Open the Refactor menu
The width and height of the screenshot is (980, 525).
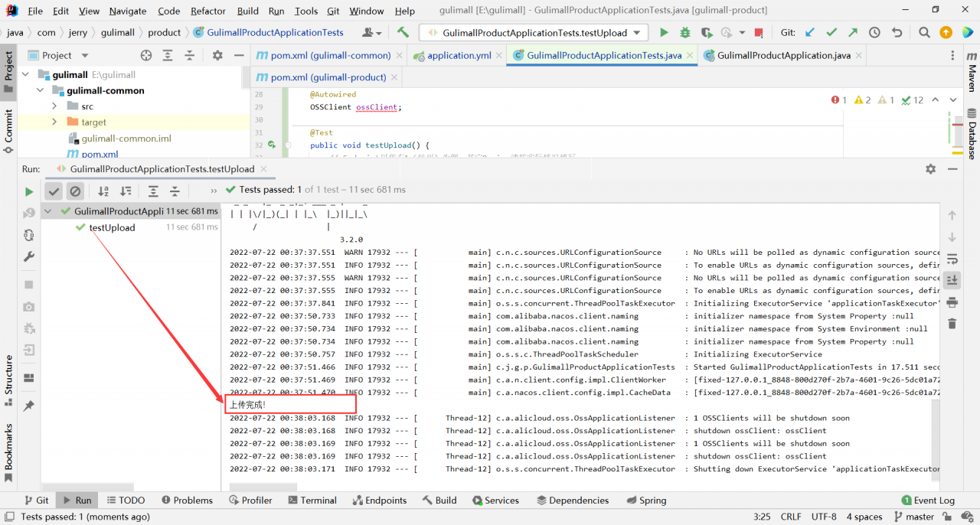[x=208, y=11]
